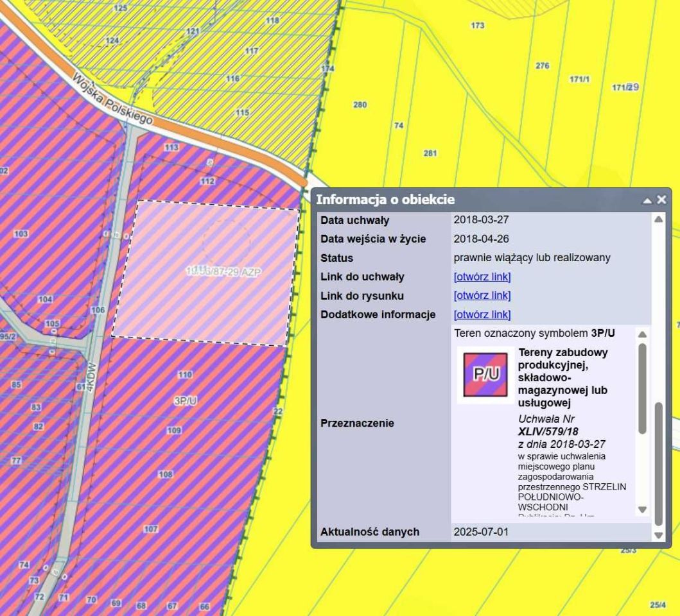Screen dimensions: 680x616
Task: Collapse the Informacja o obiekcie panel
Action: [649, 200]
